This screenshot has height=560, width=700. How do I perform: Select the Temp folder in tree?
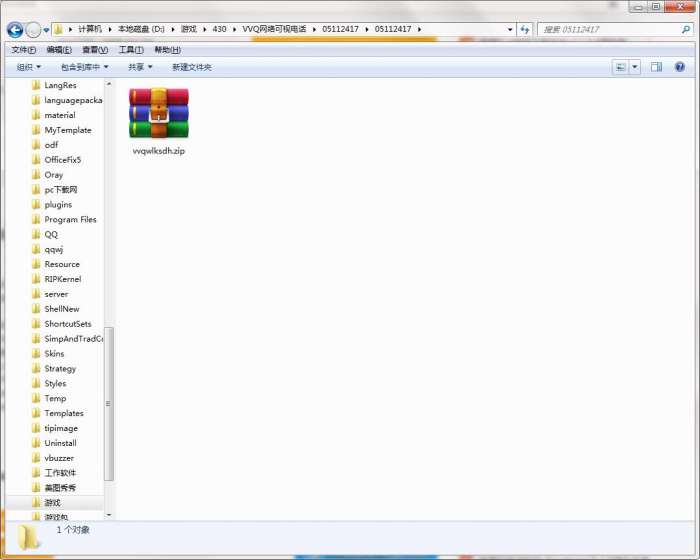[x=49, y=398]
